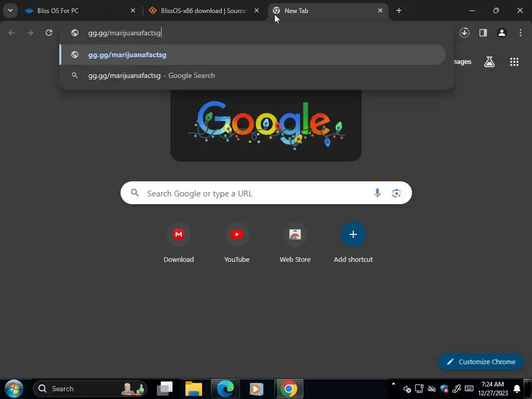532x399 pixels.
Task: Open the Windows Security tray icon
Action: pyautogui.click(x=444, y=389)
